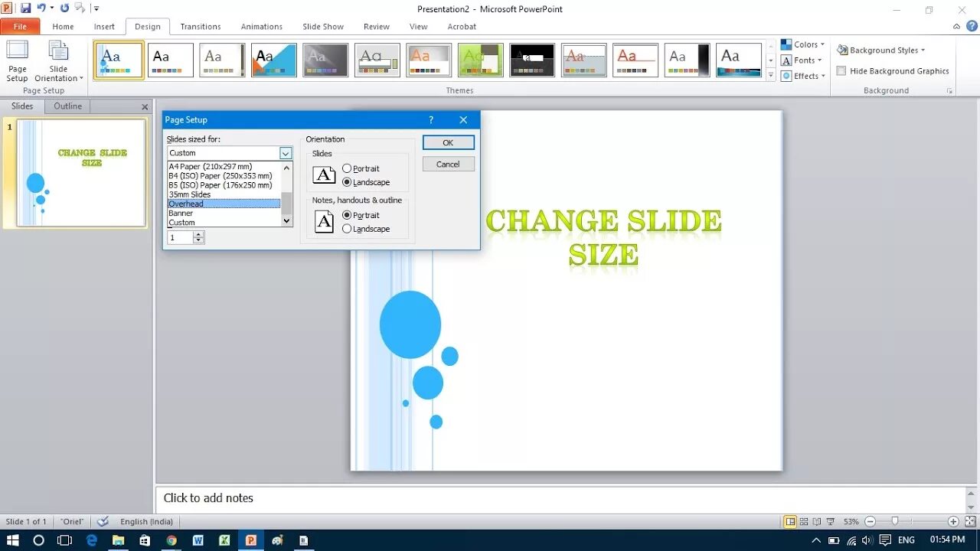Image resolution: width=980 pixels, height=551 pixels.
Task: Click the Save icon in the Quick Access toolbar
Action: [25, 8]
